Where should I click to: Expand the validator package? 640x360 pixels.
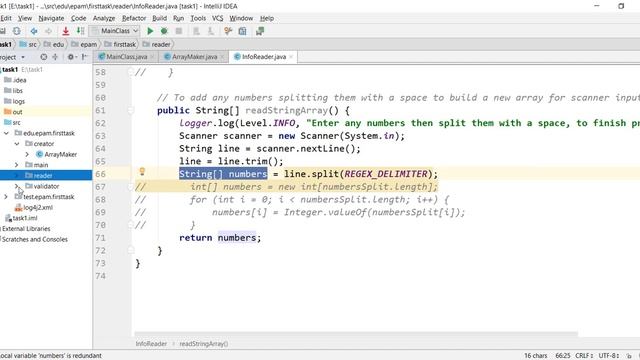coord(17,186)
